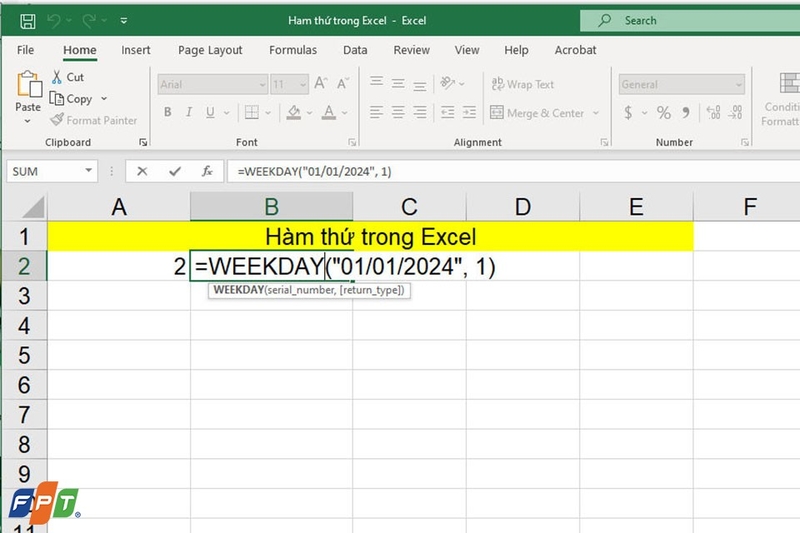Click the Insert Function fx icon
This screenshot has height=533, width=800.
tap(207, 171)
